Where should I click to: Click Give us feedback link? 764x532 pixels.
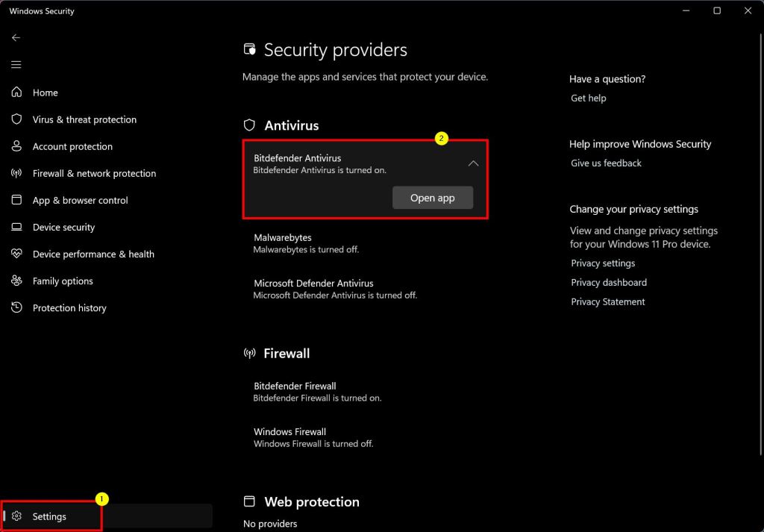(606, 163)
